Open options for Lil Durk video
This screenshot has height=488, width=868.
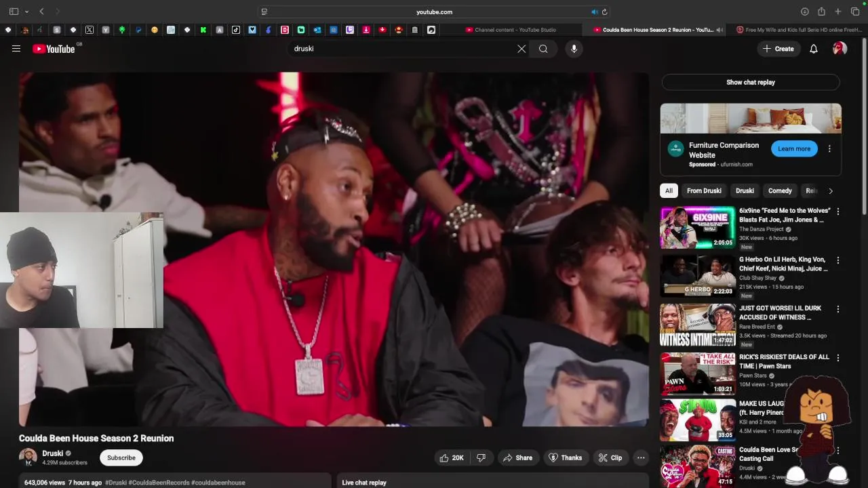[837, 309]
